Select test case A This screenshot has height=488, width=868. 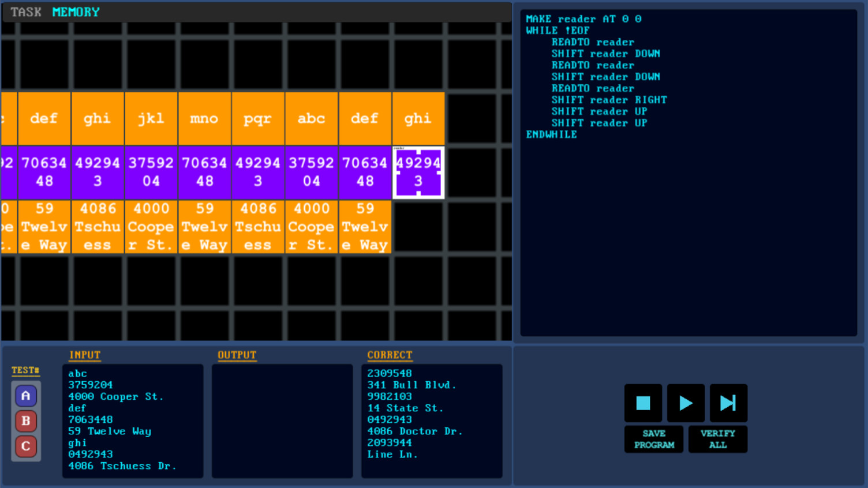click(26, 396)
